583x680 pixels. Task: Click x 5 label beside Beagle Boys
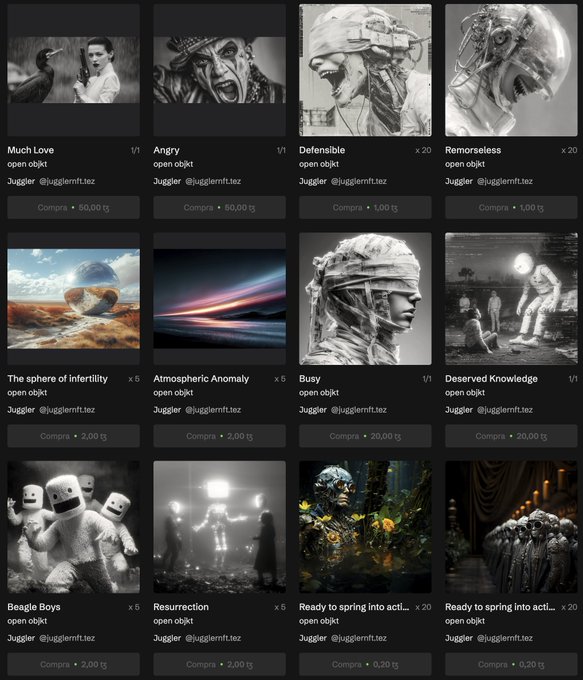click(134, 607)
